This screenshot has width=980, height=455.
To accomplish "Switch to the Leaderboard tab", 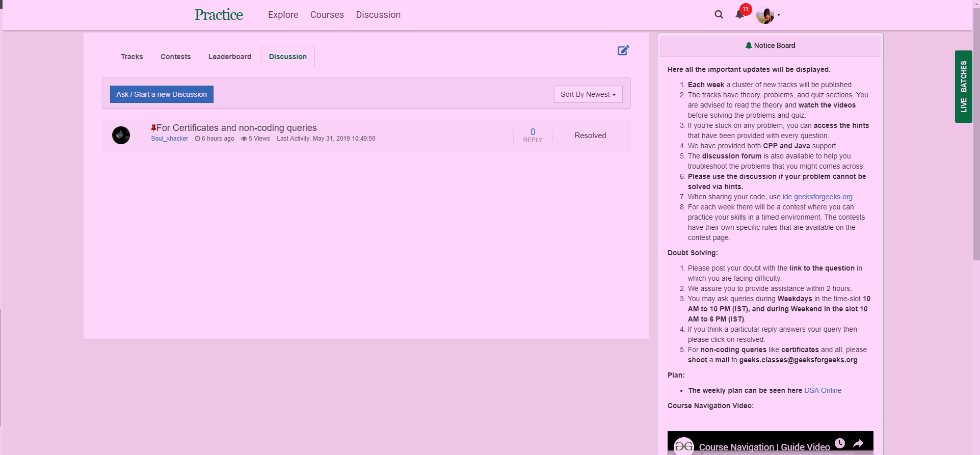I will [230, 57].
